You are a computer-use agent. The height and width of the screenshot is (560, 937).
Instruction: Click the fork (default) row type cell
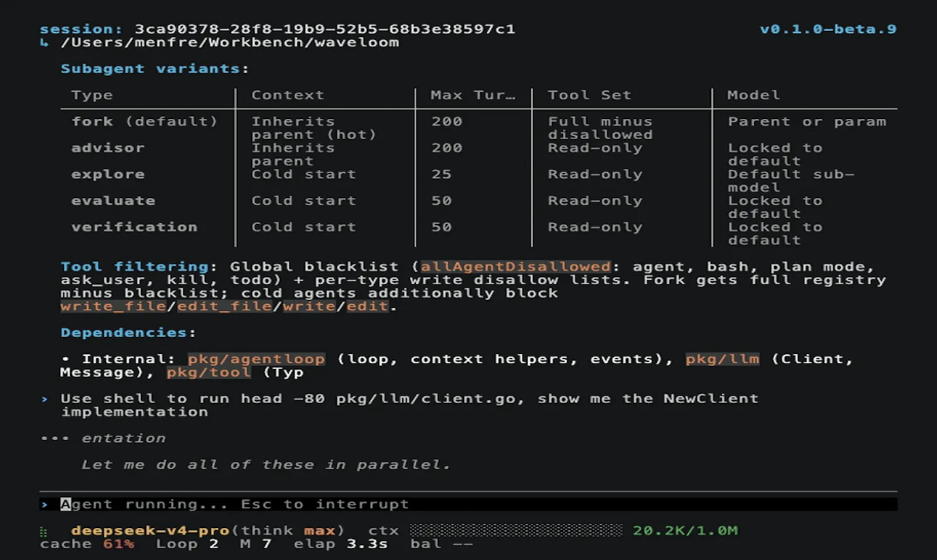[145, 121]
